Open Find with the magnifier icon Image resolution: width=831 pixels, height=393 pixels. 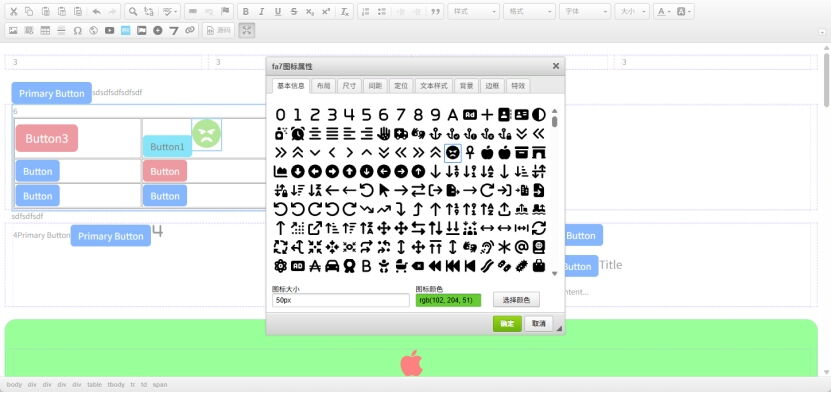(133, 12)
